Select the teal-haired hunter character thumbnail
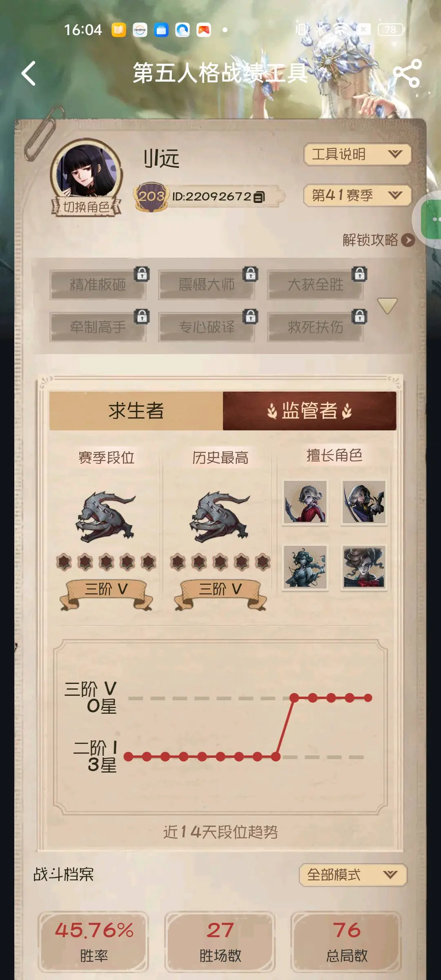441x980 pixels. click(x=305, y=567)
